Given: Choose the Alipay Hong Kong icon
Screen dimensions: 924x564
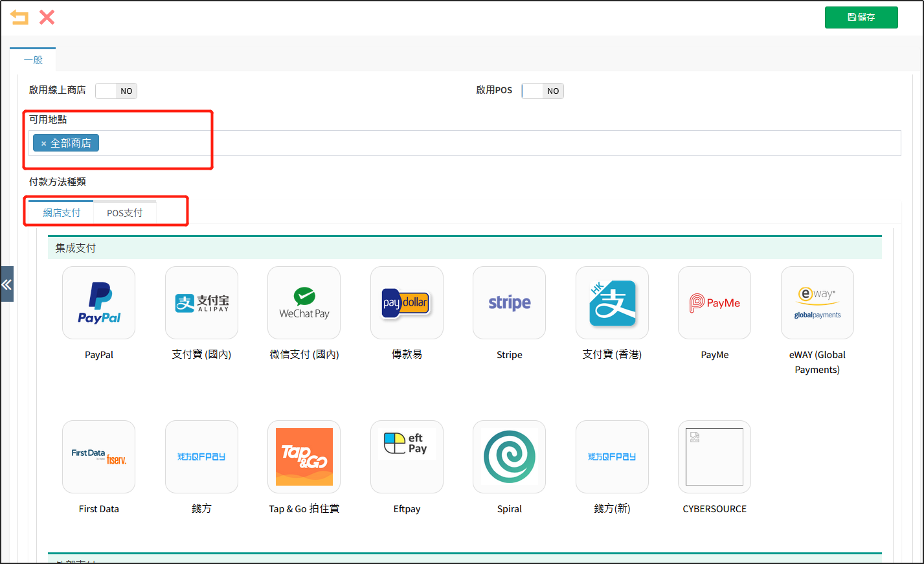Looking at the screenshot, I should tap(612, 302).
